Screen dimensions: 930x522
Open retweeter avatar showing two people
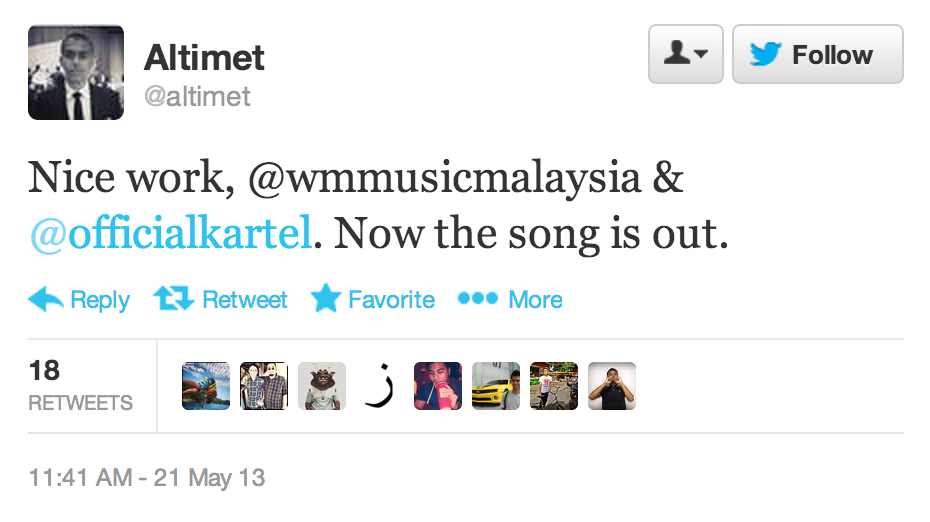(x=264, y=386)
